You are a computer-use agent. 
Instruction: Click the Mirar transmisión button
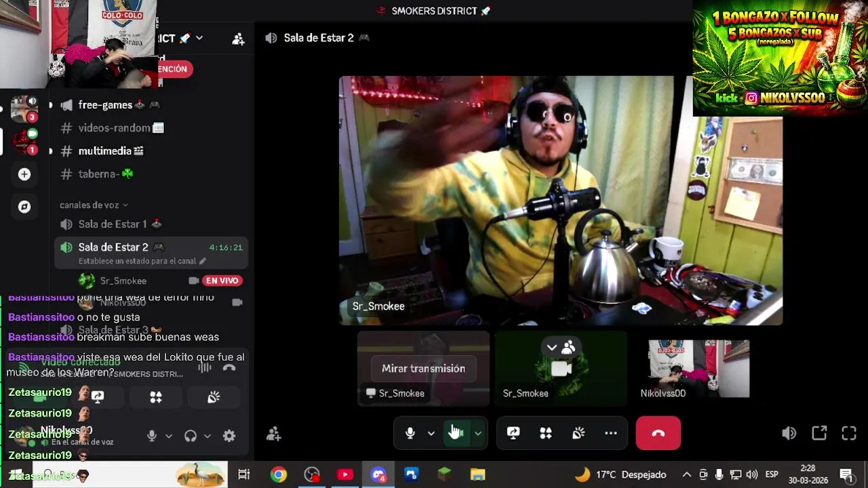(423, 369)
